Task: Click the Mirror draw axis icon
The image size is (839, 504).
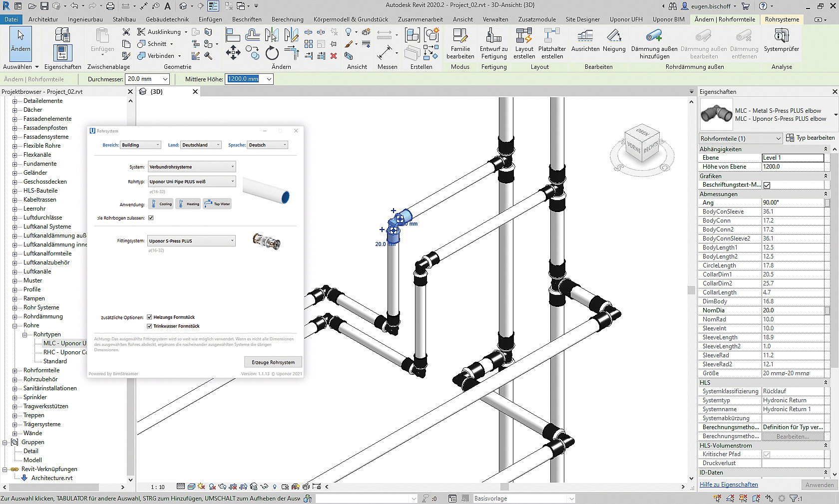Action: [291, 34]
